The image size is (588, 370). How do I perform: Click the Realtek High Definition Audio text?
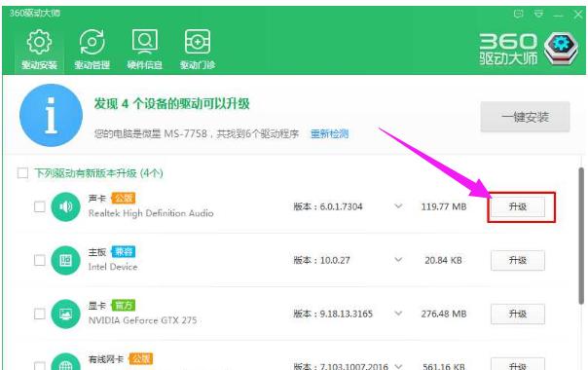151,213
